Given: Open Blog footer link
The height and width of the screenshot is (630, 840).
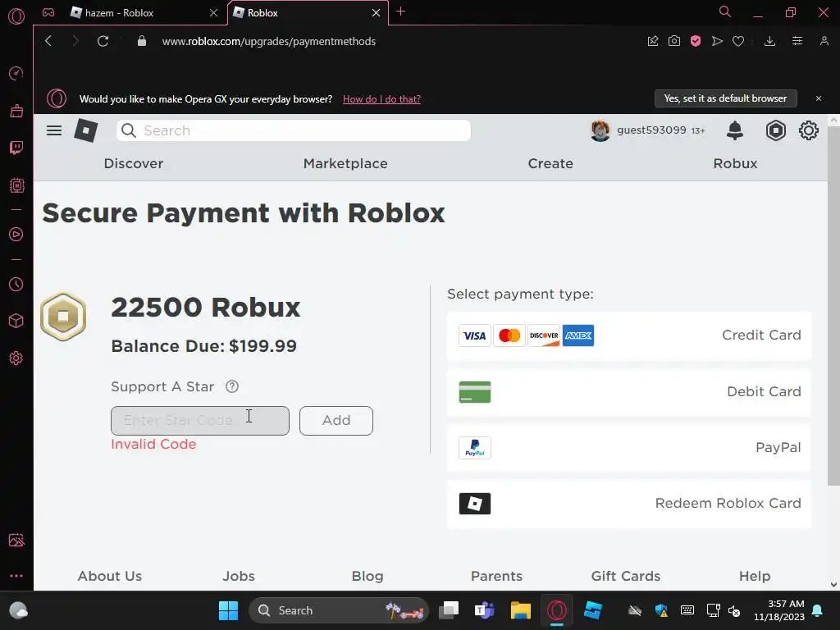Looking at the screenshot, I should click(x=367, y=576).
